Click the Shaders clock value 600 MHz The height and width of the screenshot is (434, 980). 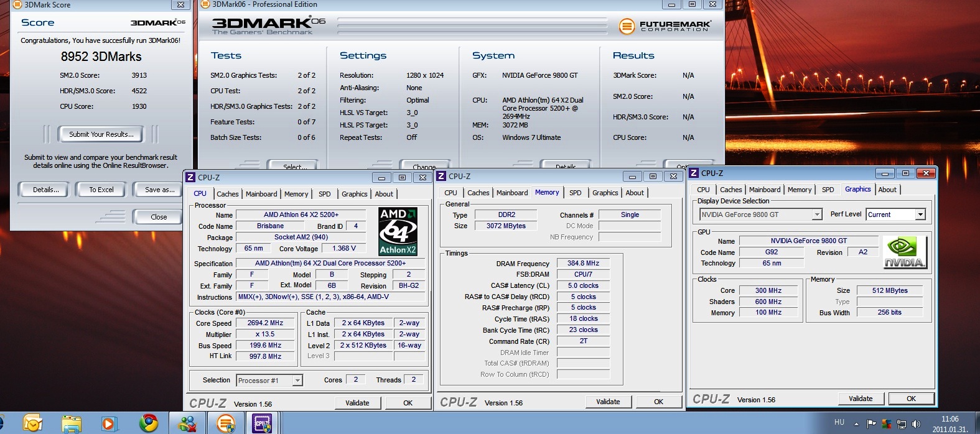[x=768, y=302]
